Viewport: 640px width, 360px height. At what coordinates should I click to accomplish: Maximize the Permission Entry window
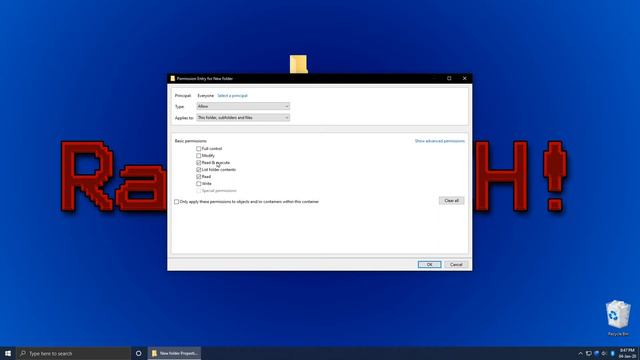coord(449,78)
